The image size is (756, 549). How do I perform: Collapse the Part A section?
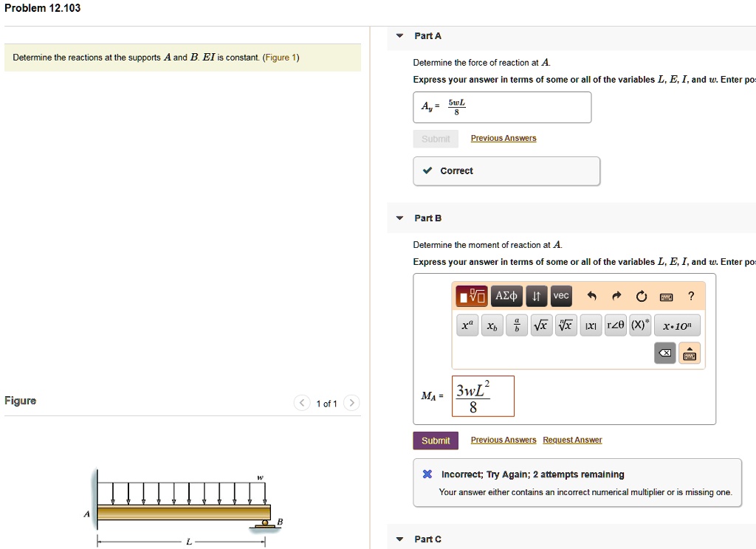(x=399, y=35)
